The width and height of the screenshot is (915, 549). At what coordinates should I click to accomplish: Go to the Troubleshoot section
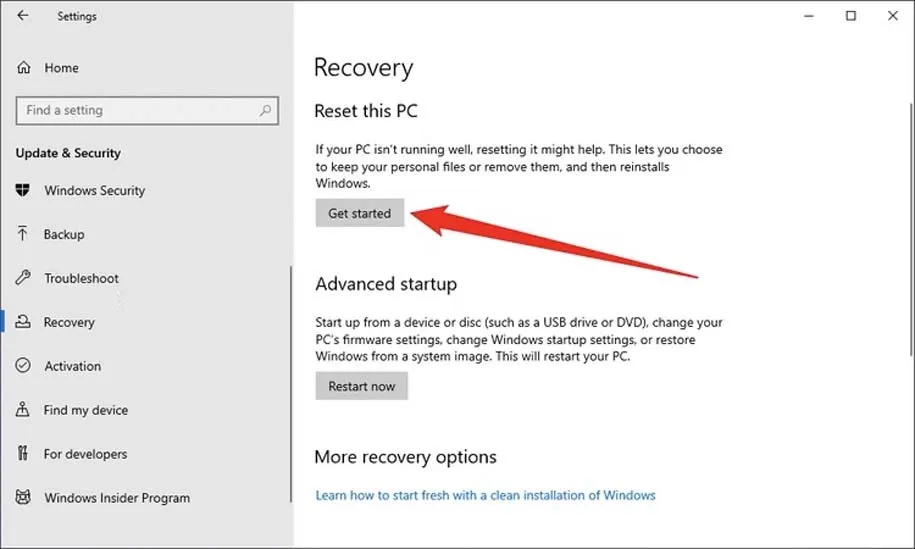(x=81, y=278)
